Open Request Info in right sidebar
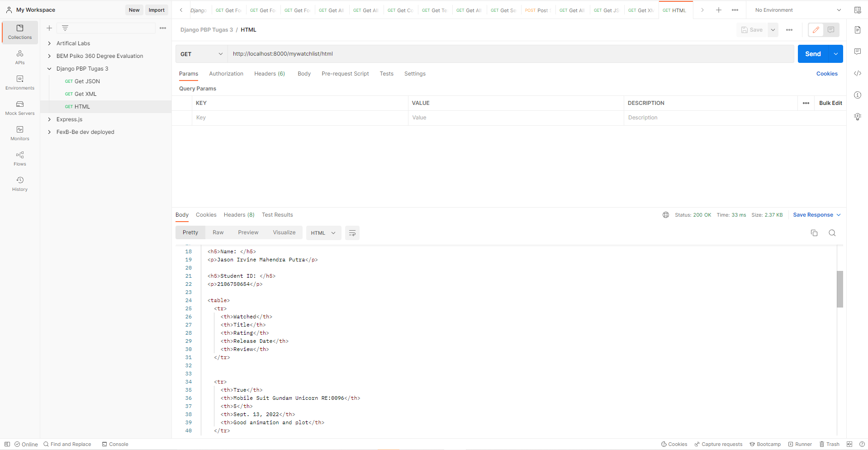The image size is (868, 450). click(x=857, y=95)
